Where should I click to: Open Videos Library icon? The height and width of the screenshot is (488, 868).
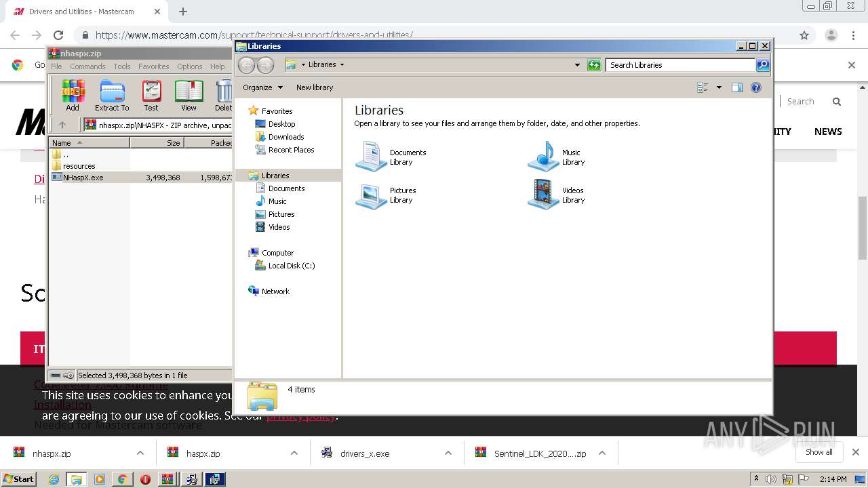point(556,195)
